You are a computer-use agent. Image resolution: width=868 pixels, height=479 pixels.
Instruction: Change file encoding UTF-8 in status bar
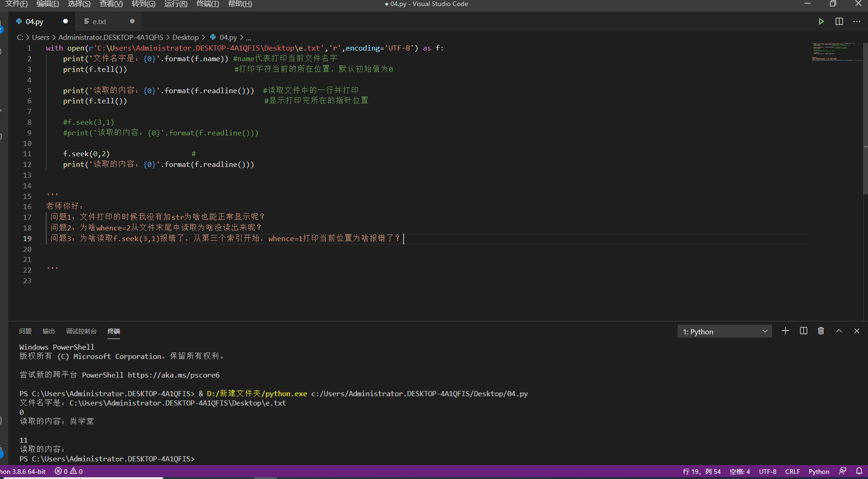pos(767,471)
